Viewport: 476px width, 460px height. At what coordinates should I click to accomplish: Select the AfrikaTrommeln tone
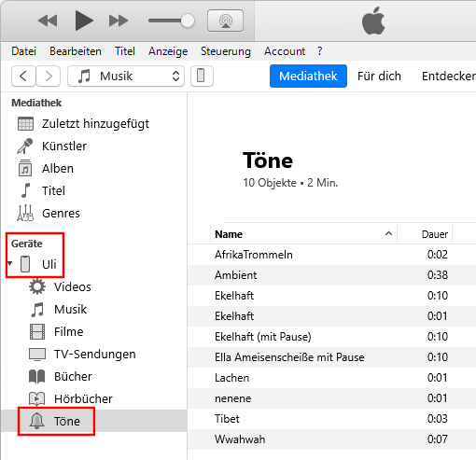tap(331, 255)
